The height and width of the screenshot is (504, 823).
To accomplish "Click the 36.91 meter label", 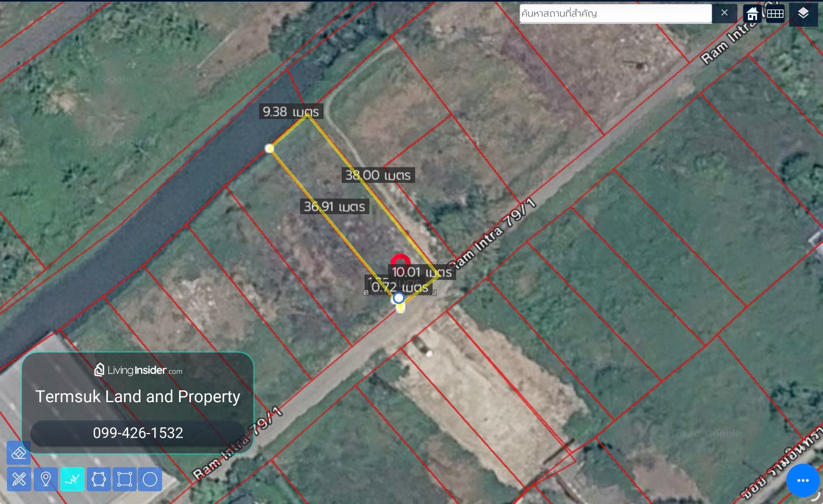I will tap(334, 207).
